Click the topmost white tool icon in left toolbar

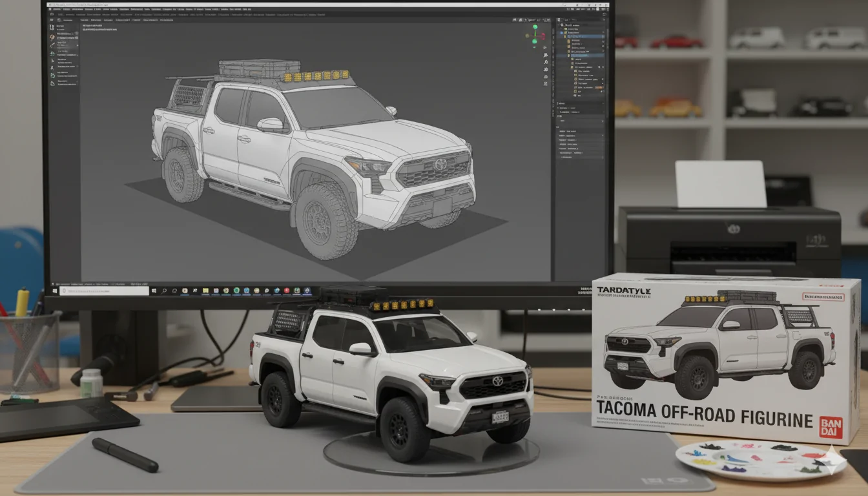coord(52,27)
